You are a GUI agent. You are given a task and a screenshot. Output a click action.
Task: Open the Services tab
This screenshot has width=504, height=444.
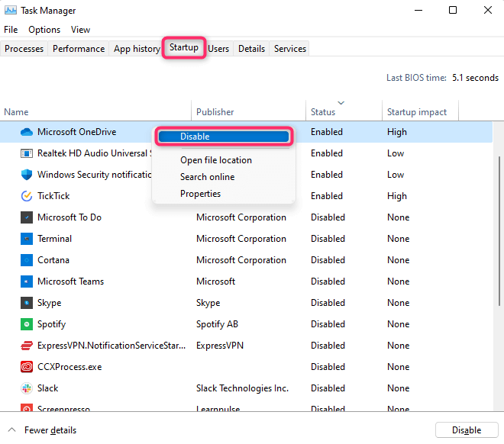click(290, 49)
